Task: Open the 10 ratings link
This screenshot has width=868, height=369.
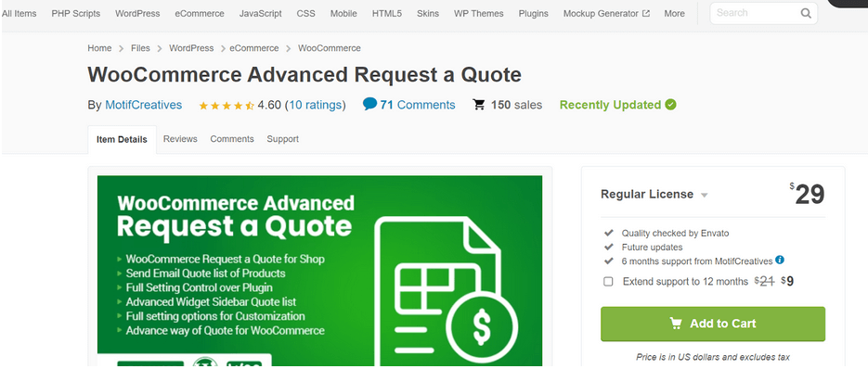Action: (x=315, y=105)
